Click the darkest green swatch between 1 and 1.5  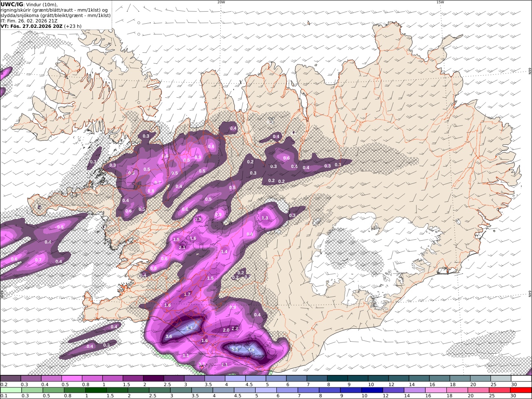(96, 390)
